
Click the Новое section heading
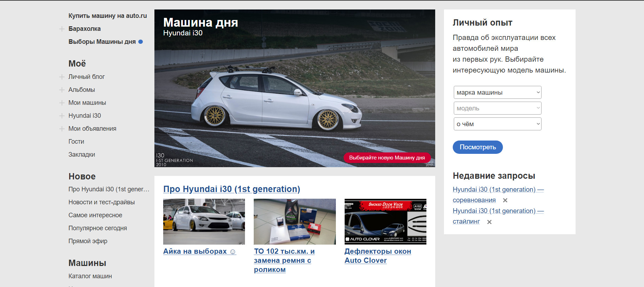82,176
